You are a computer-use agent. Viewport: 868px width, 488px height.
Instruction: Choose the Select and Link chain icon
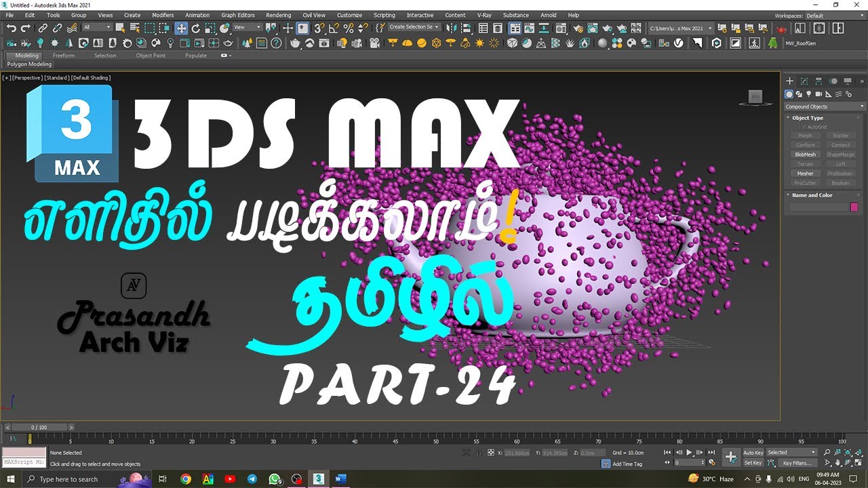pyautogui.click(x=43, y=28)
